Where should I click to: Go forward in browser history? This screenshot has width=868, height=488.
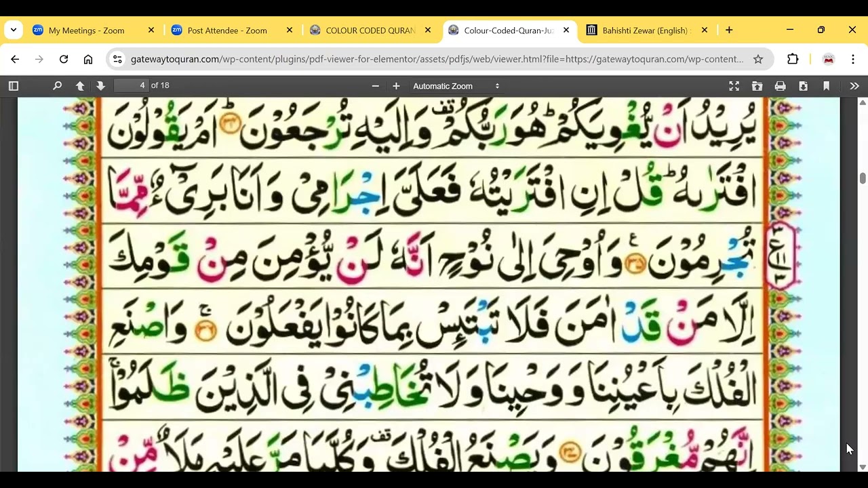click(39, 60)
